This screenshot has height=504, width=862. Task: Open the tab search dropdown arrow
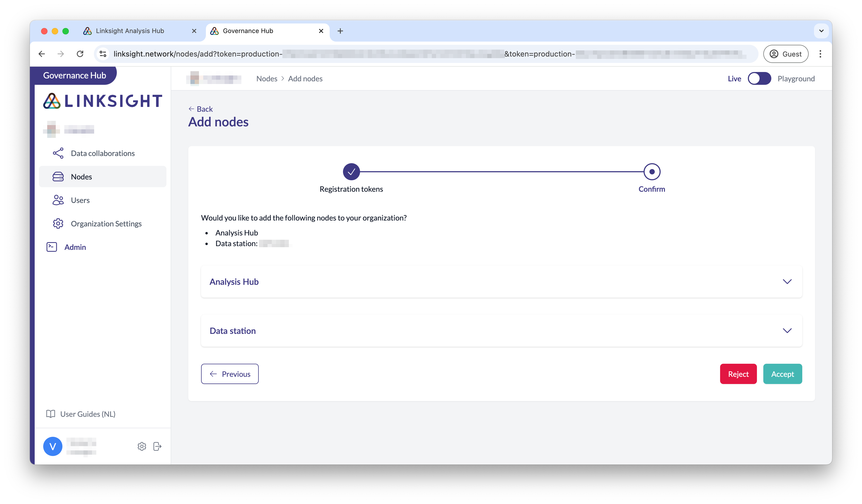(821, 31)
